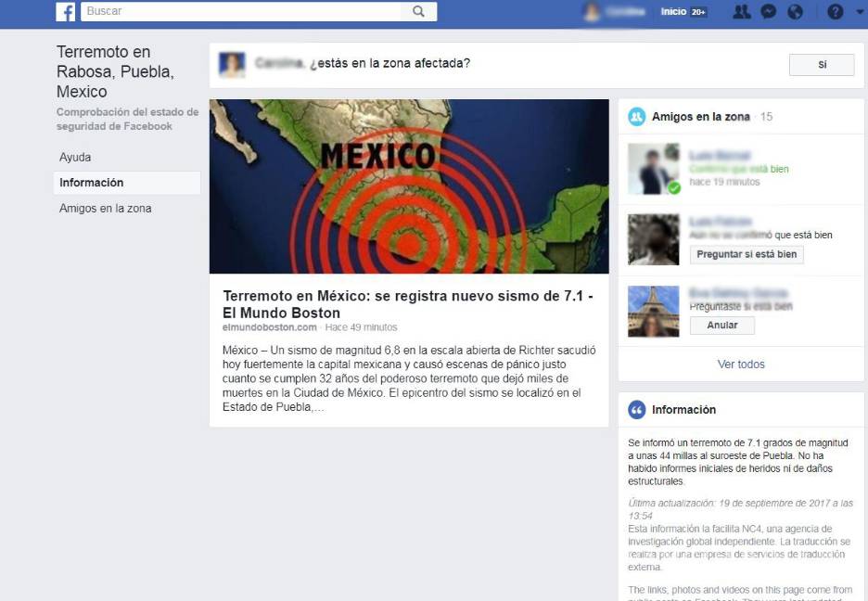Open friend requests icon in top bar

(741, 12)
